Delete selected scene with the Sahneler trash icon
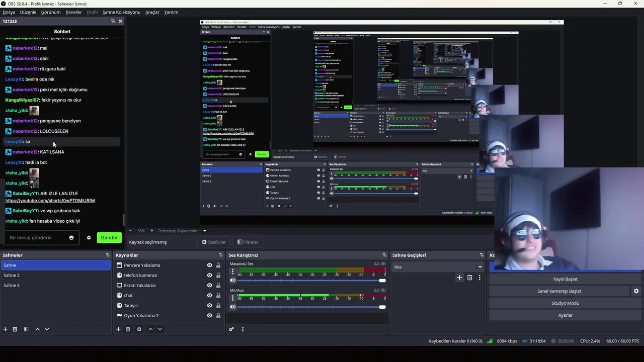Viewport: 644px width, 362px height. click(x=15, y=329)
